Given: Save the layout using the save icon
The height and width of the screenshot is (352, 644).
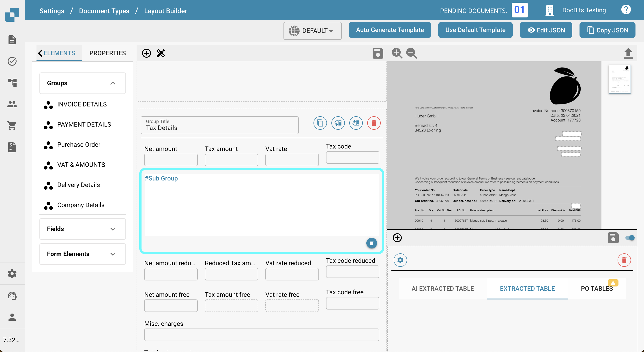Looking at the screenshot, I should (x=378, y=53).
